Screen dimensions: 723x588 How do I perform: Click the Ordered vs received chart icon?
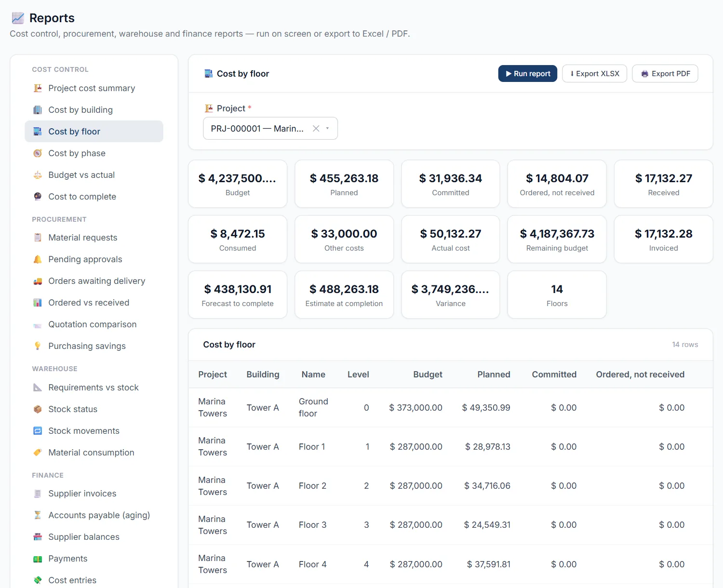(x=38, y=303)
